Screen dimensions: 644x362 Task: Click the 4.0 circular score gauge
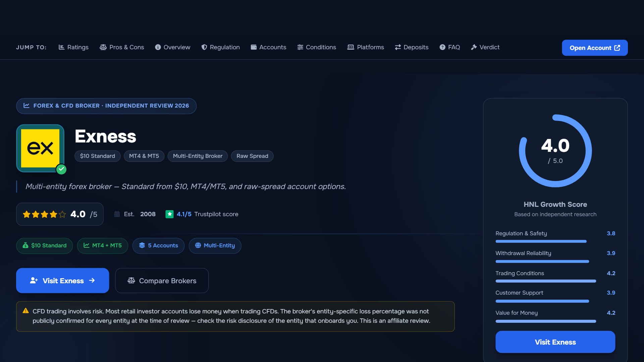tap(555, 151)
